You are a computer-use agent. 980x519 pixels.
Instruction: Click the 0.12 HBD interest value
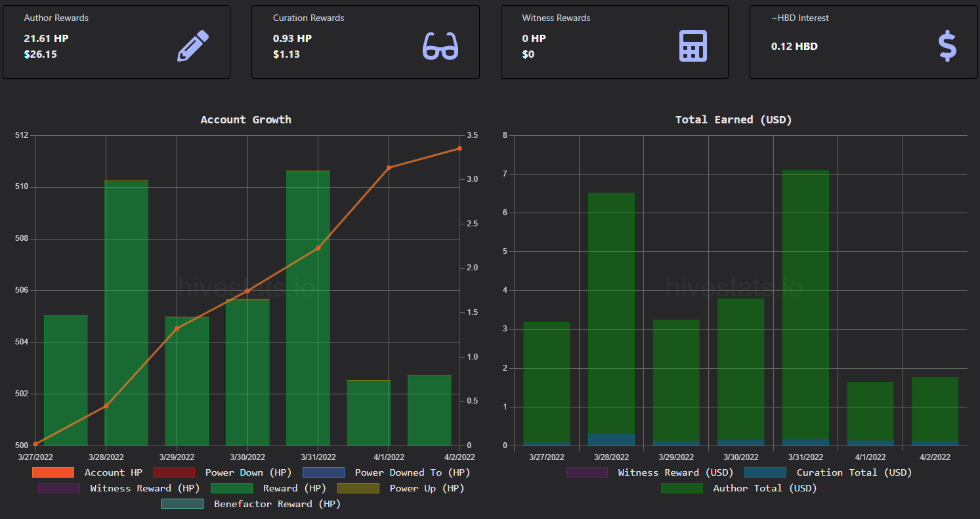[794, 46]
